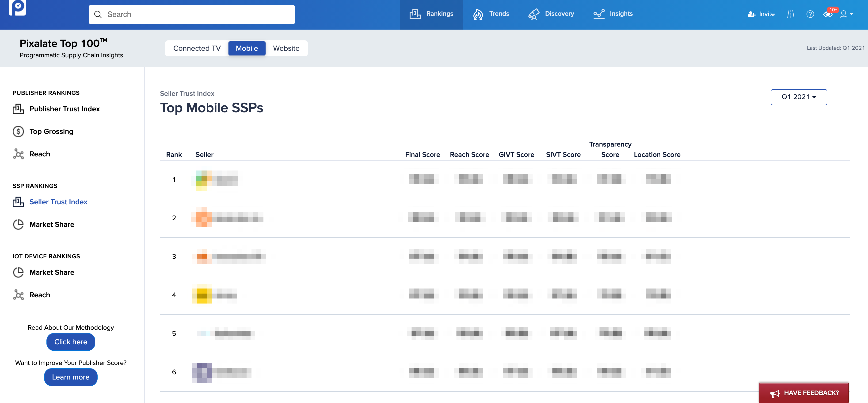Click the Have Feedback button
Image resolution: width=868 pixels, height=403 pixels.
point(803,393)
